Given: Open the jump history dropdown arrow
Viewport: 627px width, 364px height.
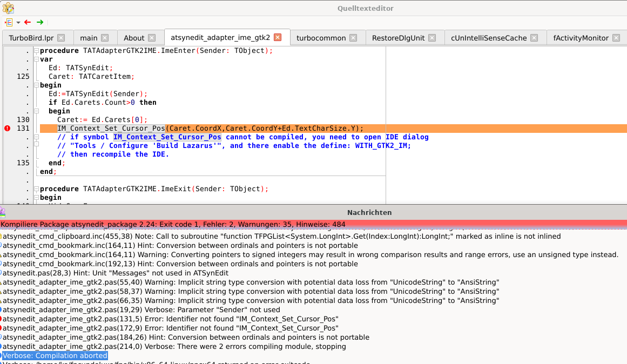Looking at the screenshot, I should [x=18, y=23].
